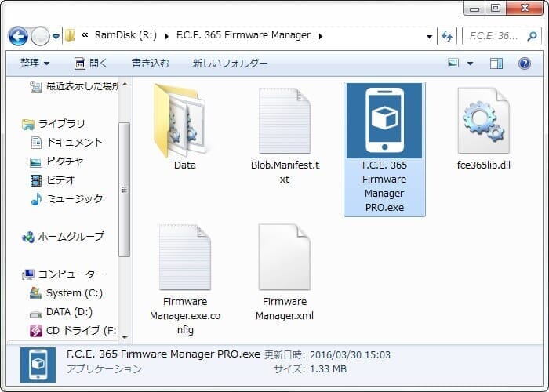
Task: Click the search box field
Action: (x=502, y=36)
